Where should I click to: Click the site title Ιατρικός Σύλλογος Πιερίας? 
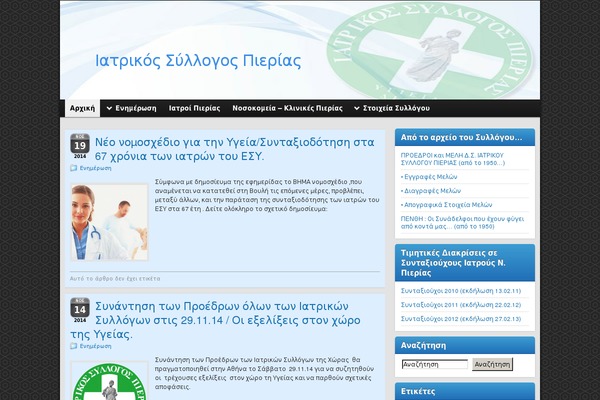[x=198, y=61]
